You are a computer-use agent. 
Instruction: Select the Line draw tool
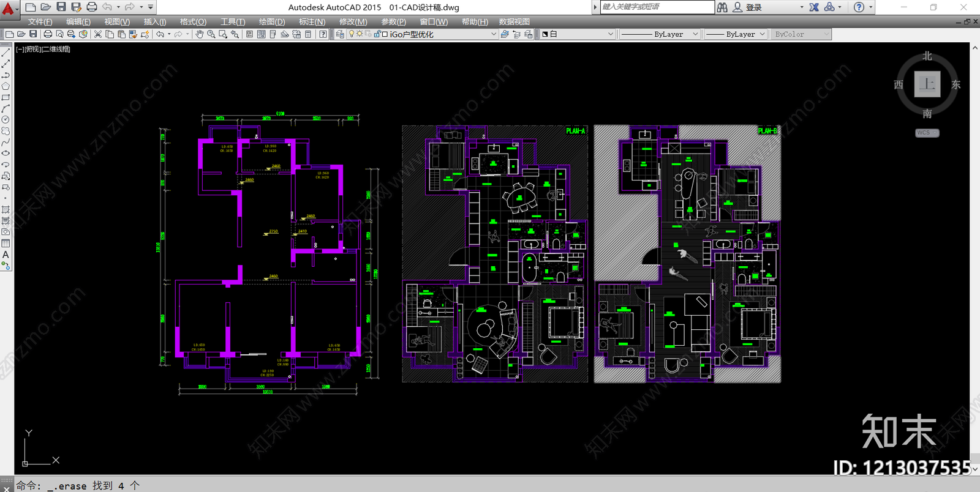[x=6, y=53]
